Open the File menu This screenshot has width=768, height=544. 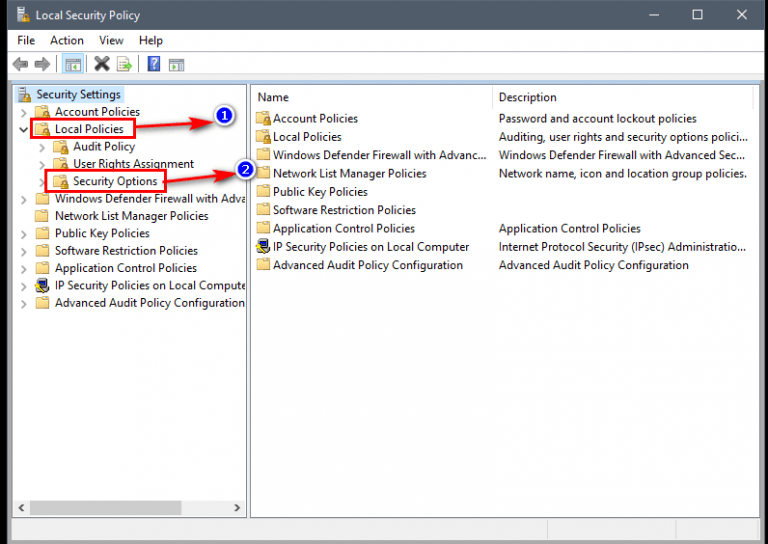(26, 41)
